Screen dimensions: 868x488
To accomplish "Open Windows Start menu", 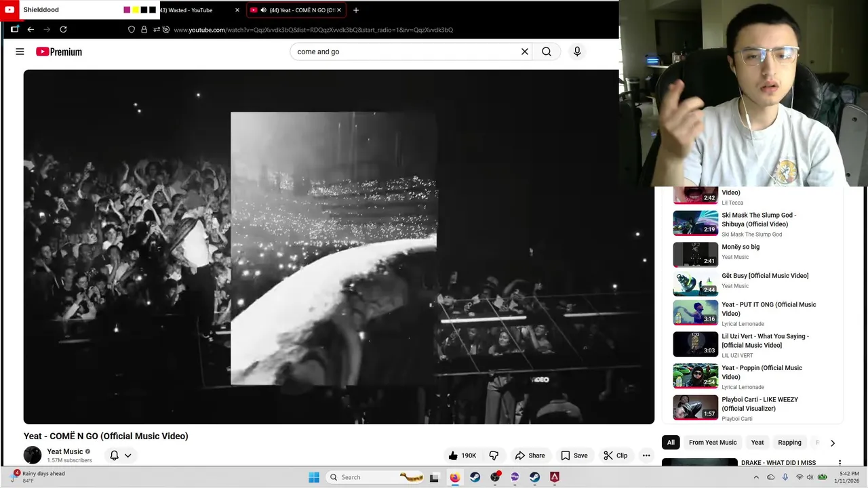I will tap(314, 477).
